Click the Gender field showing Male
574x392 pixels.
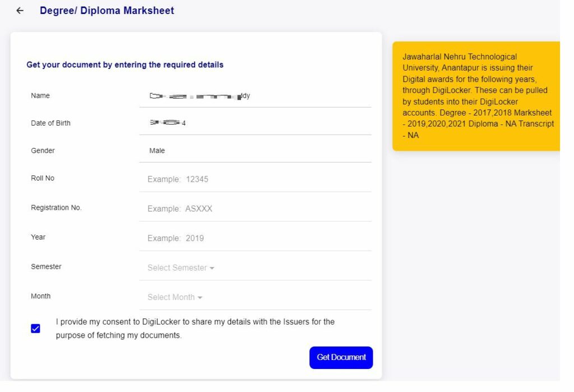tap(255, 151)
